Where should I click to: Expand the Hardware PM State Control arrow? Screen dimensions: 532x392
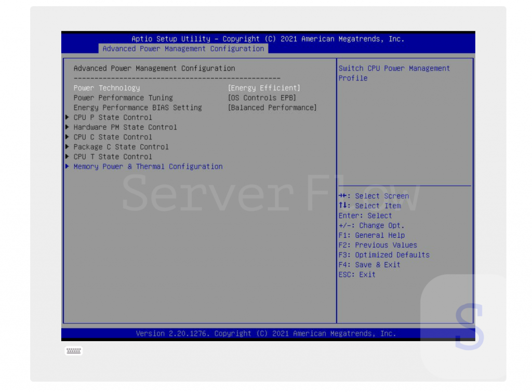pyautogui.click(x=68, y=127)
